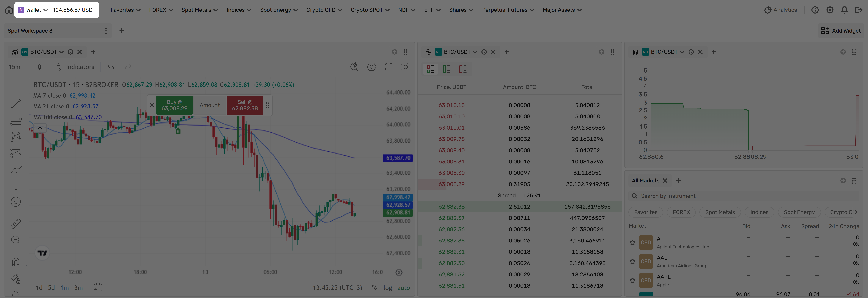Click the Add Widget button
Image resolution: width=868 pixels, height=298 pixels.
pos(841,31)
